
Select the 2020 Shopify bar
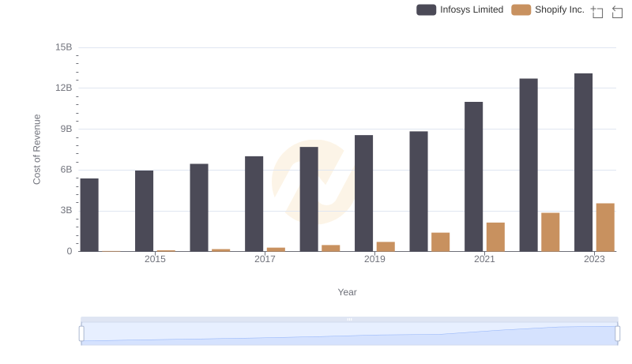(441, 242)
